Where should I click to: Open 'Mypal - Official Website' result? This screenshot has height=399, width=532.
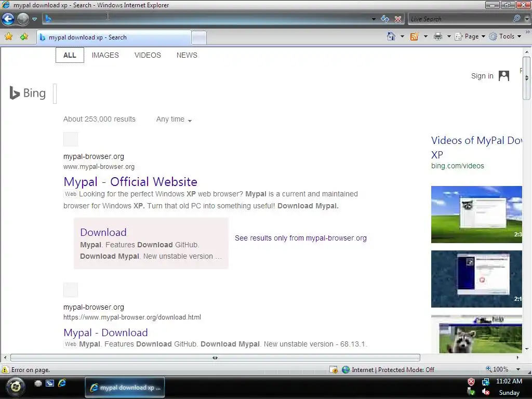[130, 182]
